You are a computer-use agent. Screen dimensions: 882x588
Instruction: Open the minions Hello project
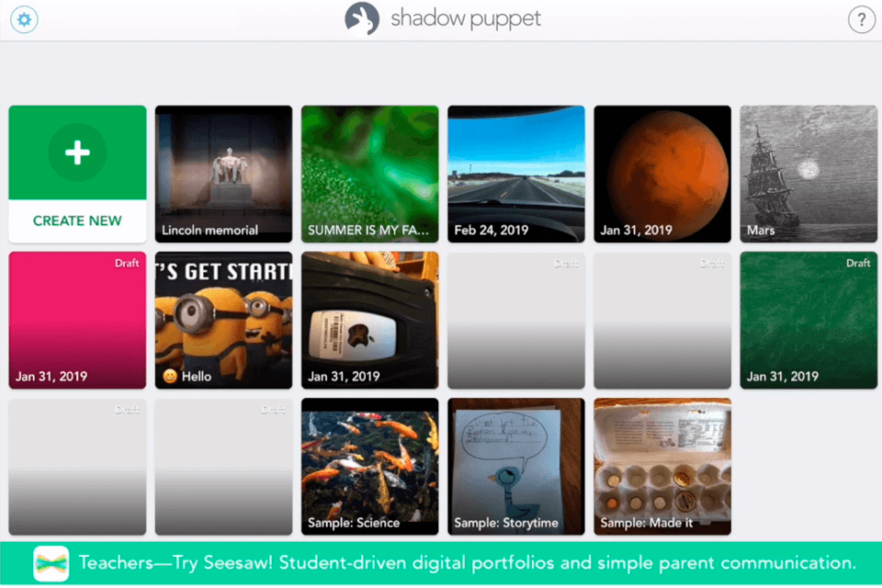coord(224,320)
